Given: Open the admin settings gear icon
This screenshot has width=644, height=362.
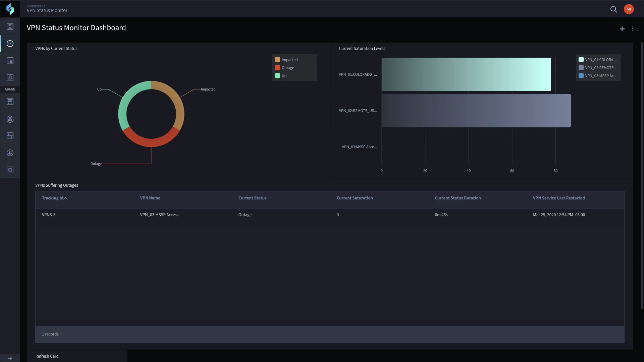Looking at the screenshot, I should (x=10, y=170).
